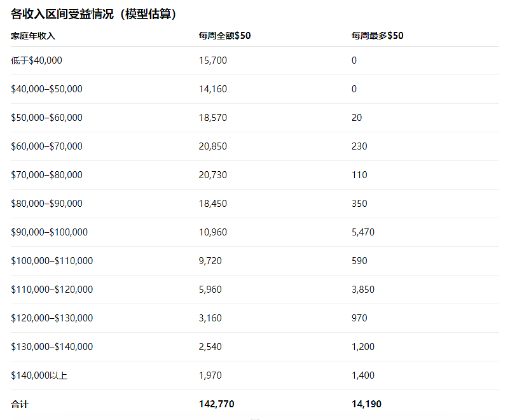This screenshot has width=510, height=420.
Task: Click the value 18,570
Action: (213, 118)
